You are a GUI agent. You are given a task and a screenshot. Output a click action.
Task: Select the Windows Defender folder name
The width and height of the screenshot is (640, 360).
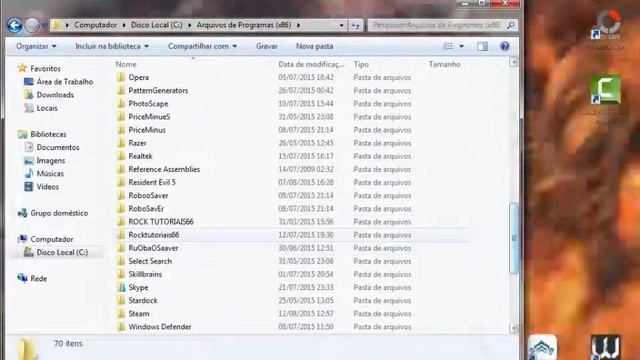(160, 327)
